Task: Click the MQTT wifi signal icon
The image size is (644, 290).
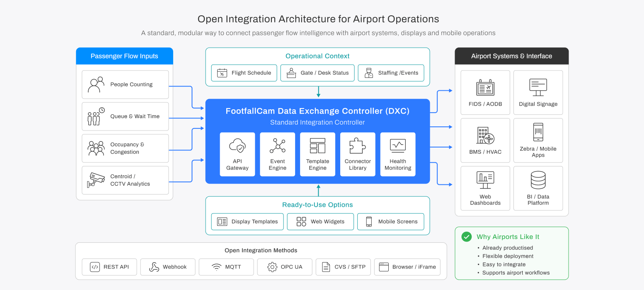Action: [216, 267]
